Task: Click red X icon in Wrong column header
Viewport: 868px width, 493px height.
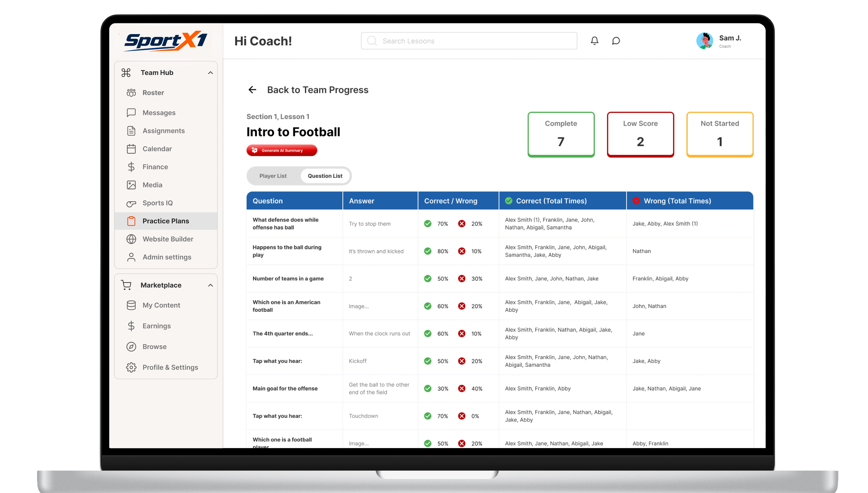Action: (636, 201)
